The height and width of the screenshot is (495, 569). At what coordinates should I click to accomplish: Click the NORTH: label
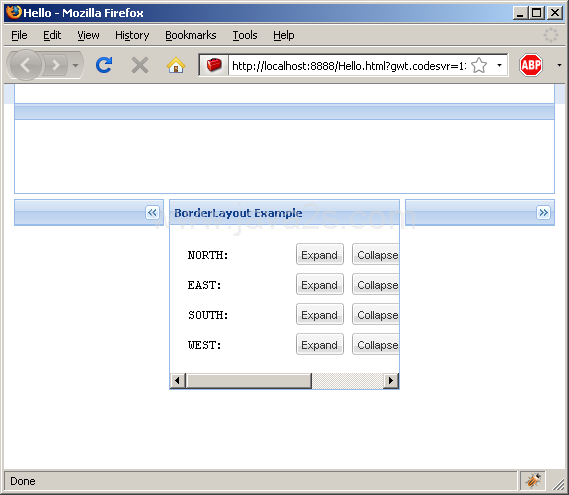point(208,255)
